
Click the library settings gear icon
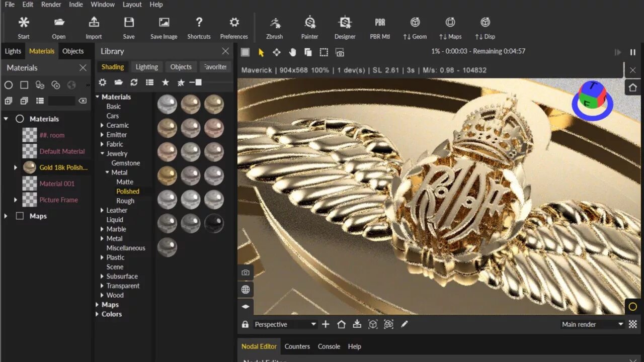pyautogui.click(x=103, y=82)
